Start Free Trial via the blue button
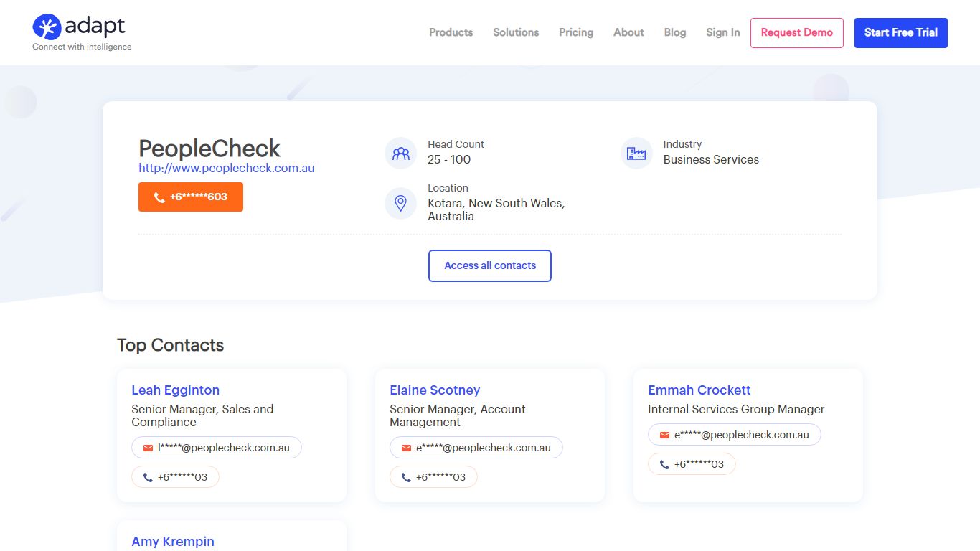 [901, 33]
